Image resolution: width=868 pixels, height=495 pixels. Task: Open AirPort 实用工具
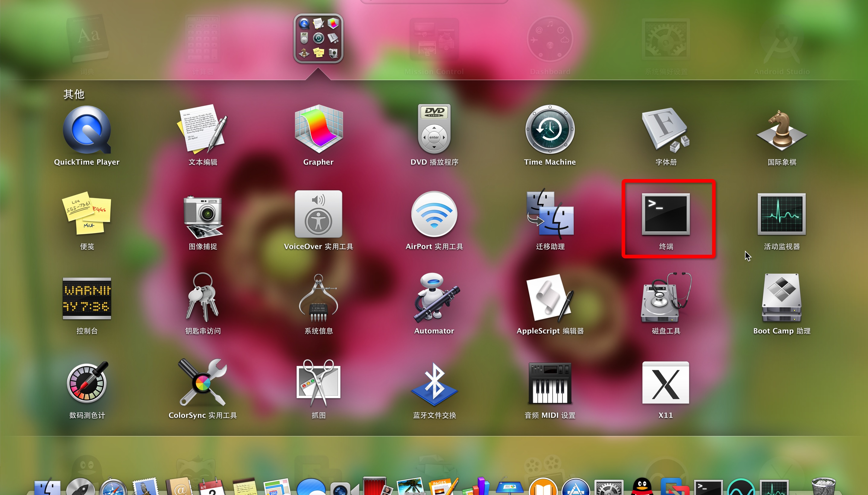point(434,214)
